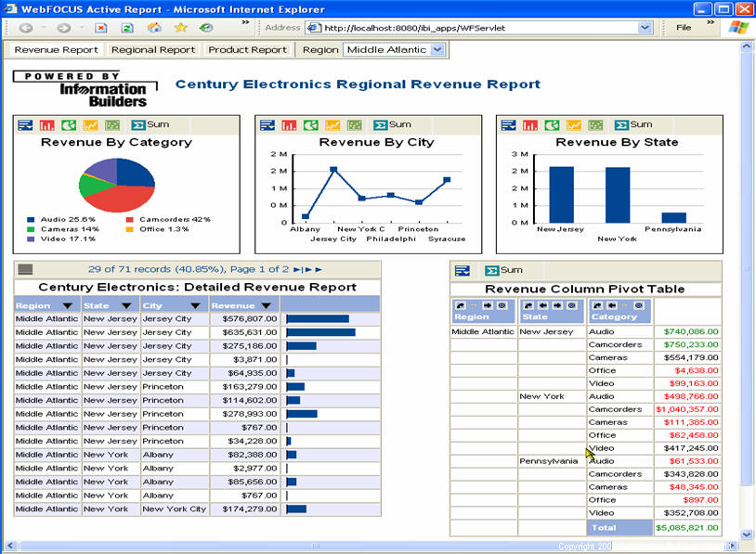Click leftmost menu icon in Pivot Table toolbar
The height and width of the screenshot is (554, 756).
coord(463,270)
